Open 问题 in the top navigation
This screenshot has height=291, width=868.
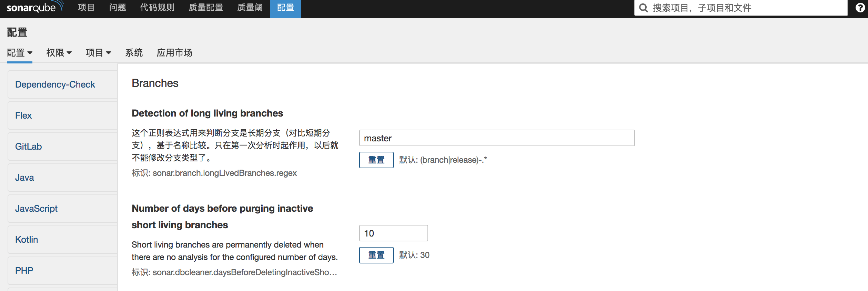pyautogui.click(x=118, y=8)
